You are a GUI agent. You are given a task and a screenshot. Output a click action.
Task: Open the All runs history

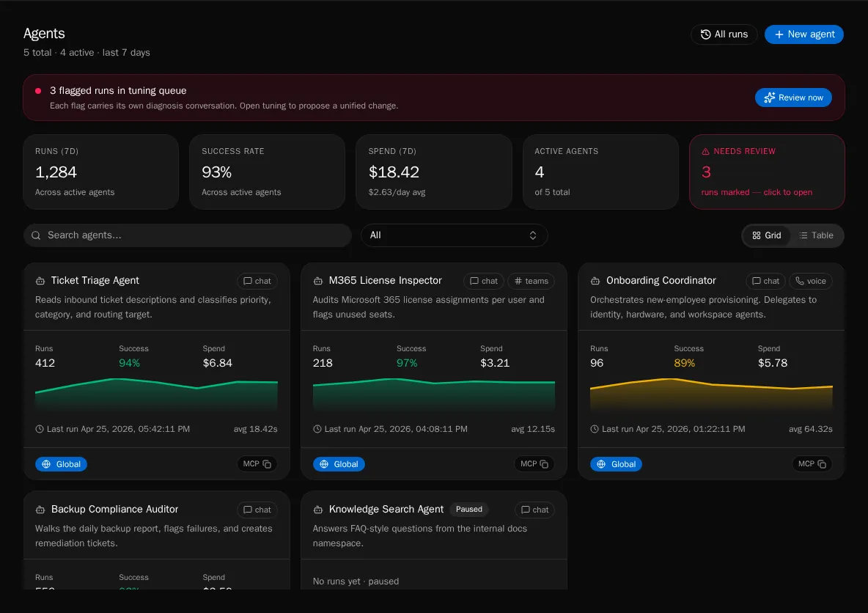coord(724,34)
